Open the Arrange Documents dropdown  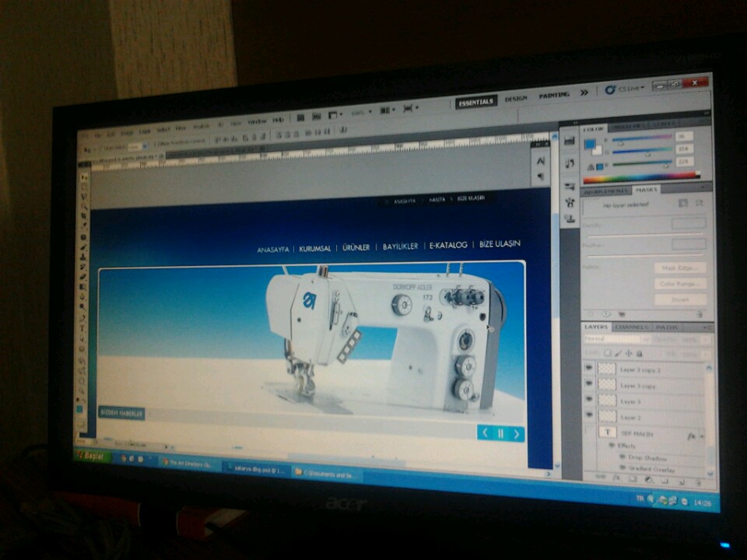click(387, 110)
